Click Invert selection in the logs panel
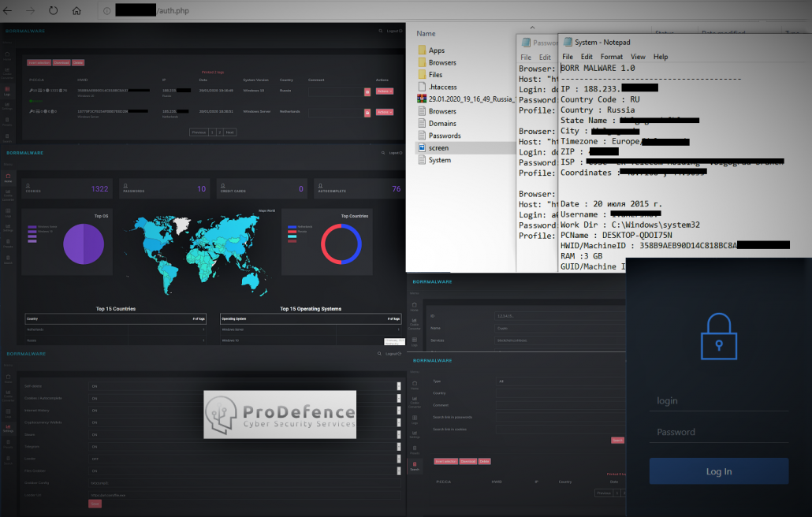 pyautogui.click(x=39, y=62)
